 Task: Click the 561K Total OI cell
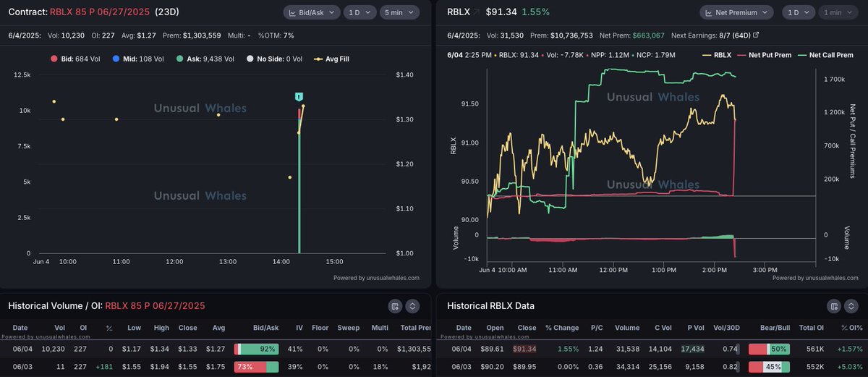coord(816,349)
